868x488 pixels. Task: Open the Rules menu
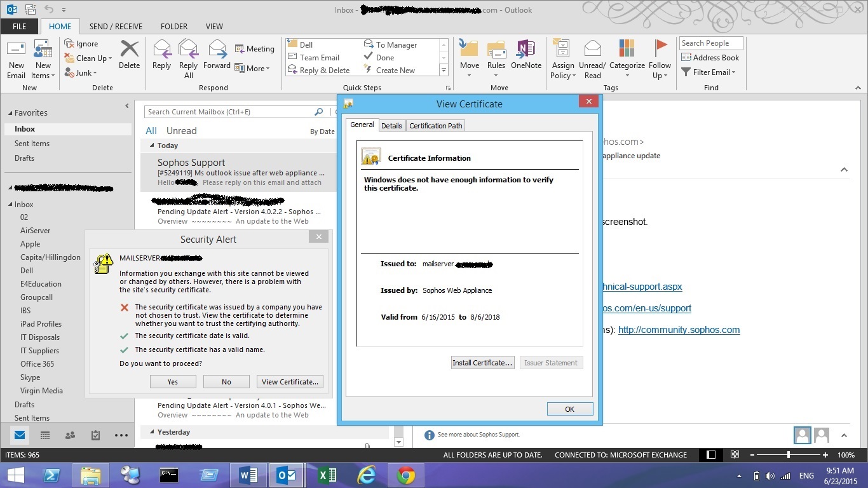click(x=496, y=59)
